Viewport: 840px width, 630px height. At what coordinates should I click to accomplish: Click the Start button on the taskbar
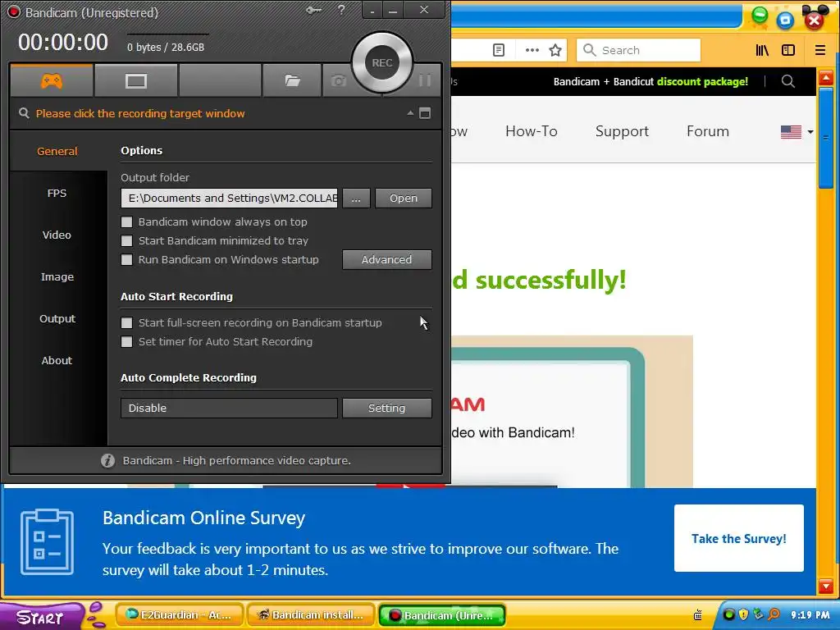pos(41,615)
